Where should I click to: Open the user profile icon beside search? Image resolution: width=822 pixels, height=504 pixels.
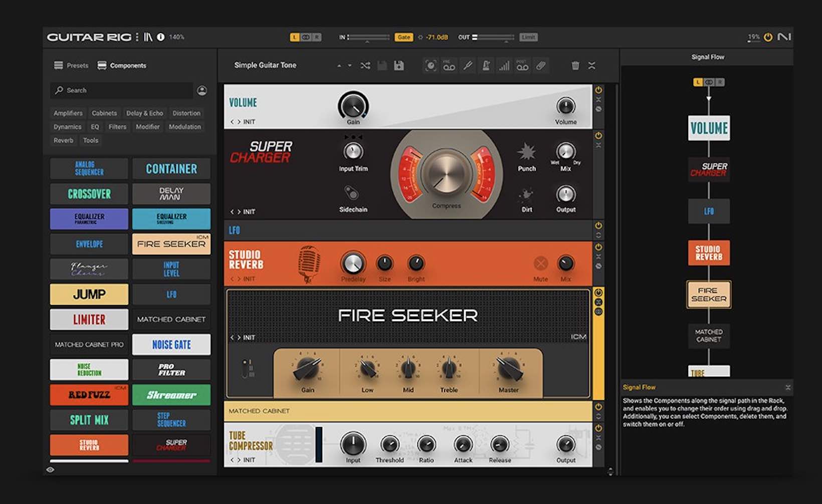click(202, 90)
